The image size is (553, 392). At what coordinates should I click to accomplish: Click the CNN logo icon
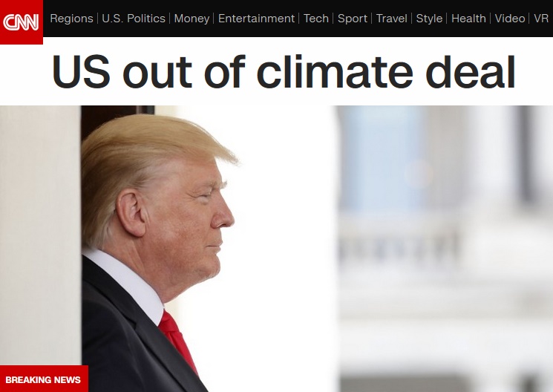(22, 22)
